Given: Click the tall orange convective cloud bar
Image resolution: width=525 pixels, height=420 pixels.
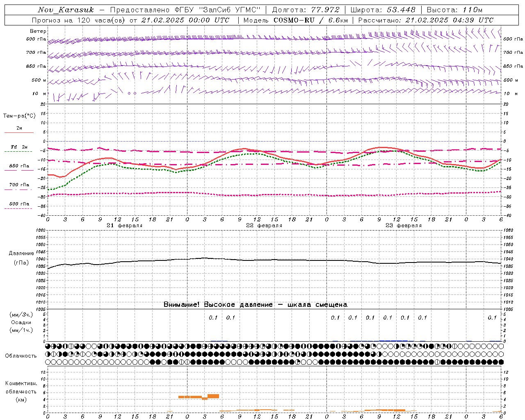Looking at the screenshot, I should [x=213, y=396].
